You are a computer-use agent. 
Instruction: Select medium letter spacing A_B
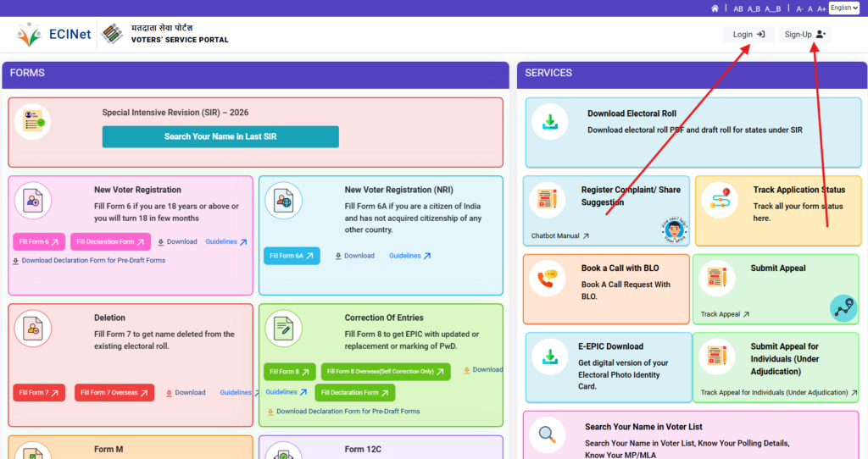[754, 8]
